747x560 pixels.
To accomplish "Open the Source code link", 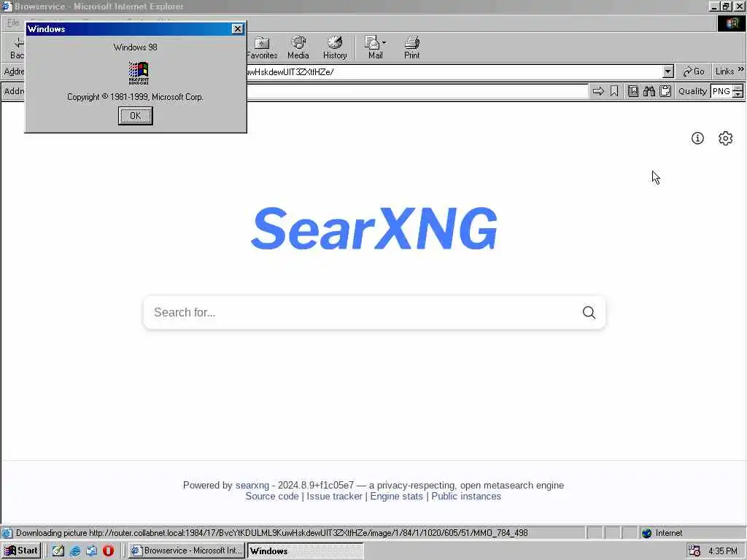I will pyautogui.click(x=272, y=496).
